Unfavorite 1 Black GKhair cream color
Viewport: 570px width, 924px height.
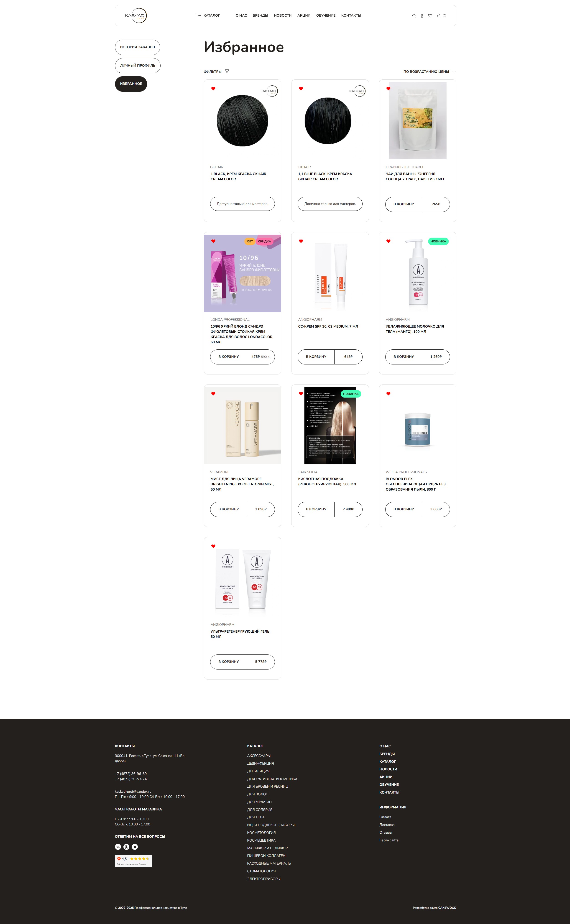pyautogui.click(x=213, y=89)
